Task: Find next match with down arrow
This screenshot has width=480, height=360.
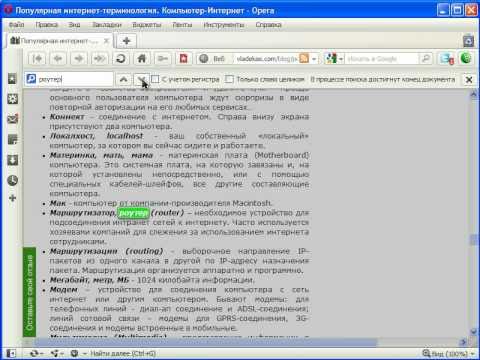Action: coord(141,79)
